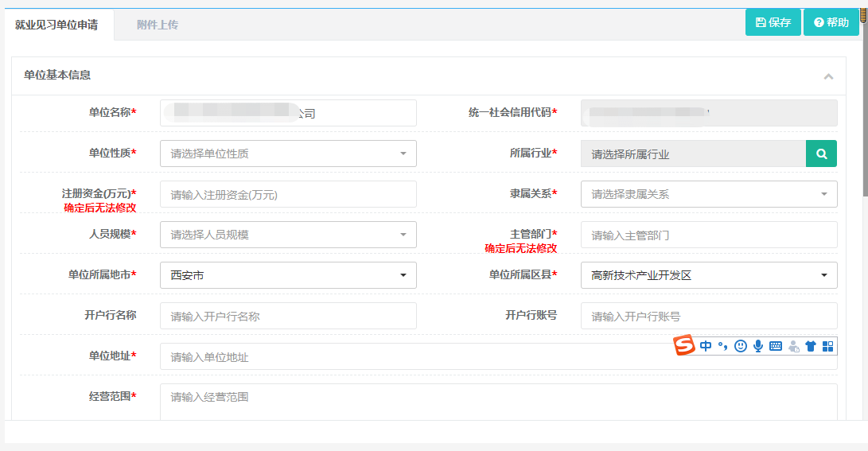Click the search button beside 所属行业
The height and width of the screenshot is (451, 868).
[821, 154]
